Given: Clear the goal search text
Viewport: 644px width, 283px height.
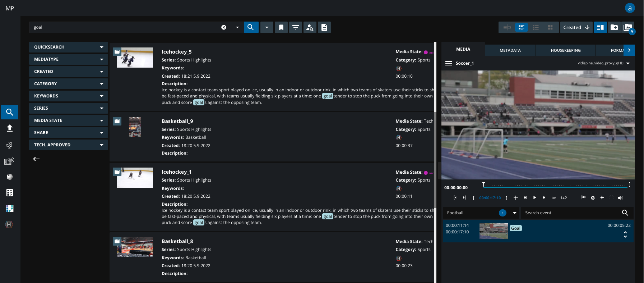Looking at the screenshot, I should 224,27.
